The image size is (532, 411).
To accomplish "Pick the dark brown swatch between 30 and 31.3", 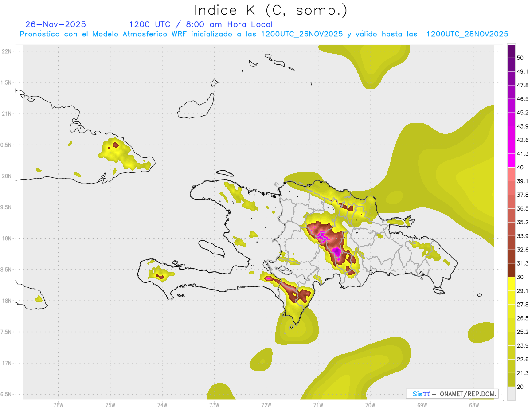I will click(511, 270).
